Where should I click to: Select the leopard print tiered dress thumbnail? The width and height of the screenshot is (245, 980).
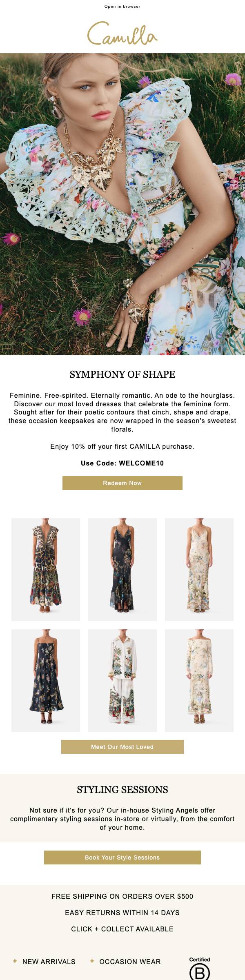point(46,570)
